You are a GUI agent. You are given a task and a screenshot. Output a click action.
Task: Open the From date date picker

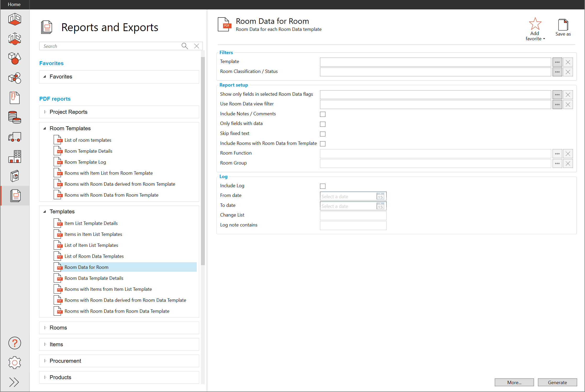[x=381, y=196]
